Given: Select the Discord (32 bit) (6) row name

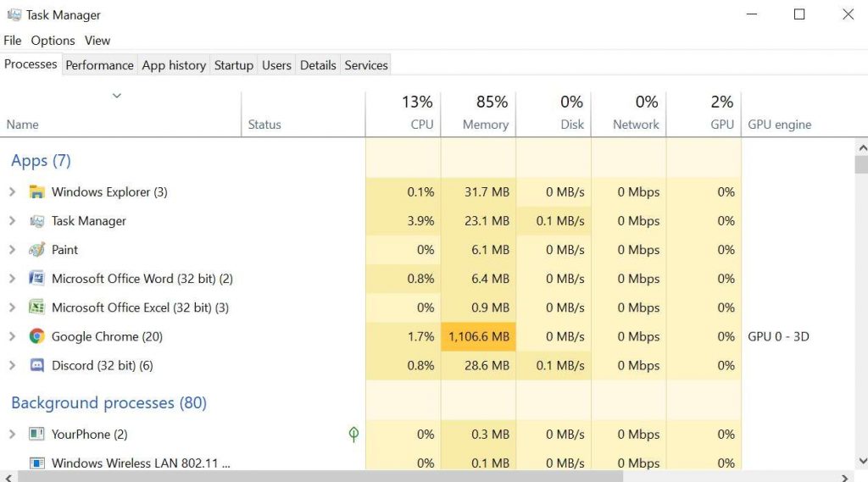Looking at the screenshot, I should pyautogui.click(x=103, y=365).
